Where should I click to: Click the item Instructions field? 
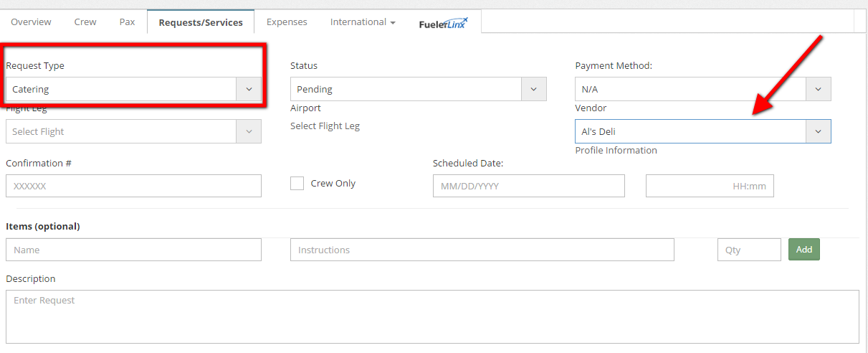coord(482,250)
